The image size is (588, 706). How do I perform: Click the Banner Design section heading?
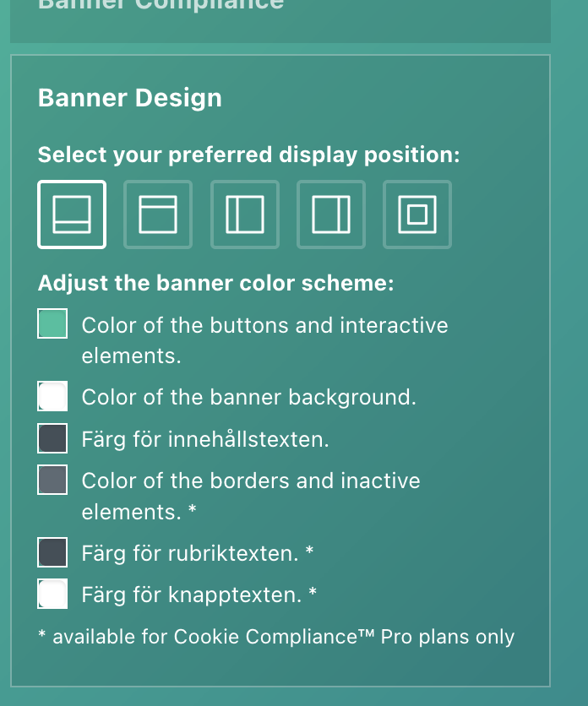tap(130, 98)
